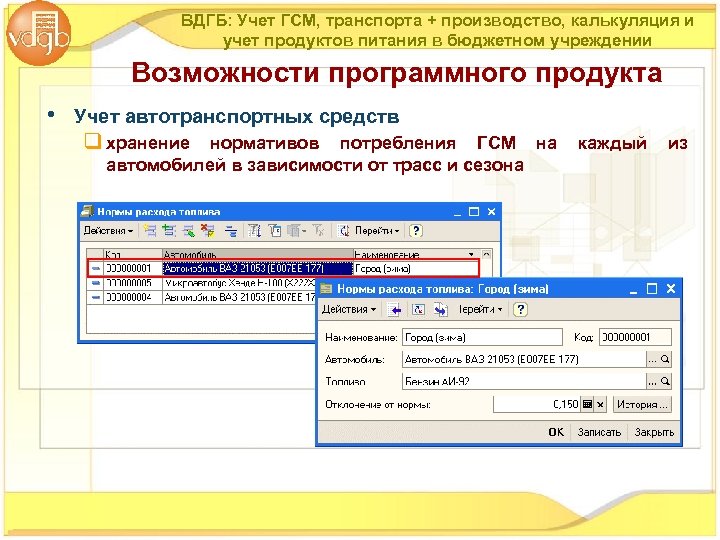Click the document copy icon beside the sort icon
Screen dimensions: 720x540
(275, 231)
